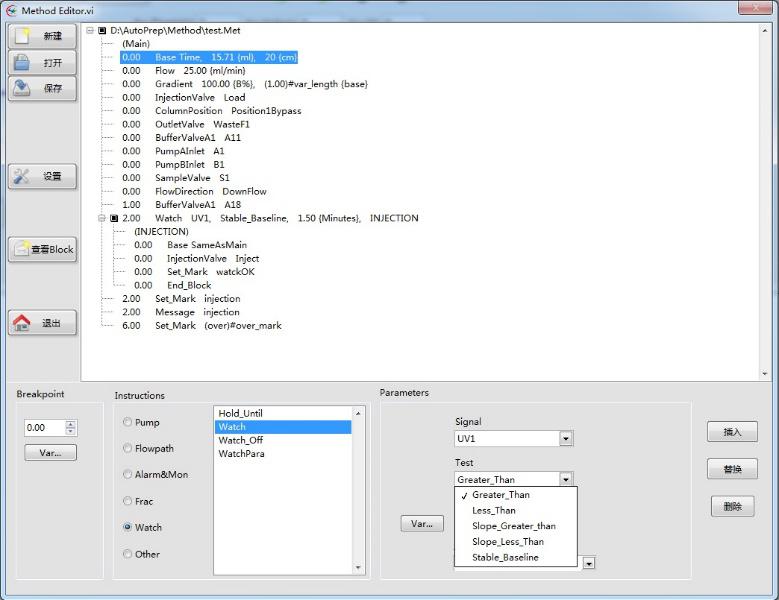Image resolution: width=779 pixels, height=600 pixels.
Task: Increment the Breakpoint value stepper
Action: (70, 424)
